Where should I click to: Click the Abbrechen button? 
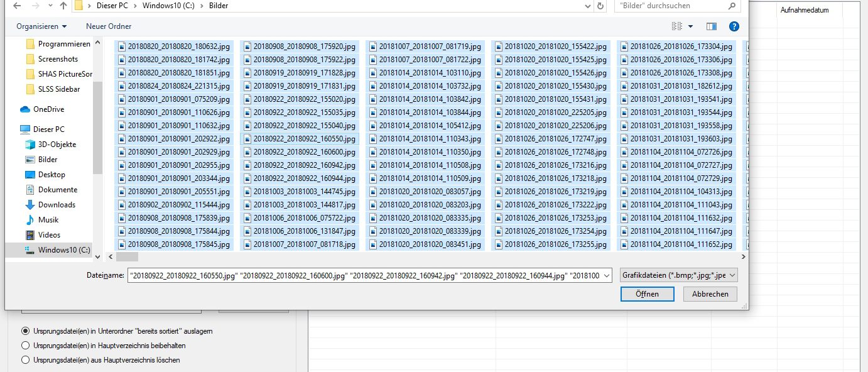point(710,294)
